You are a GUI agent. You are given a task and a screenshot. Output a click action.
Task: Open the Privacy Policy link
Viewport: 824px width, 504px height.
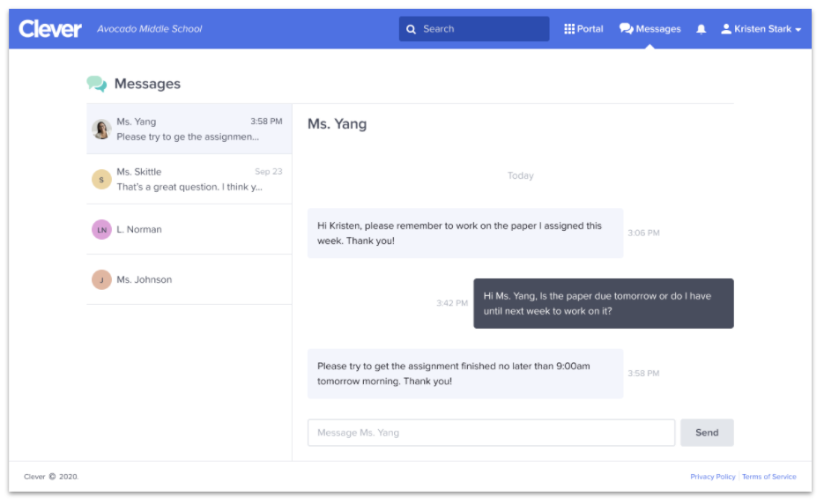[x=712, y=477]
